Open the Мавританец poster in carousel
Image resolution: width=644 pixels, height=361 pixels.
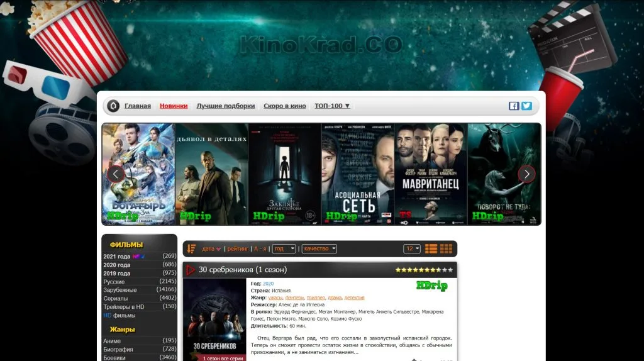[431, 174]
